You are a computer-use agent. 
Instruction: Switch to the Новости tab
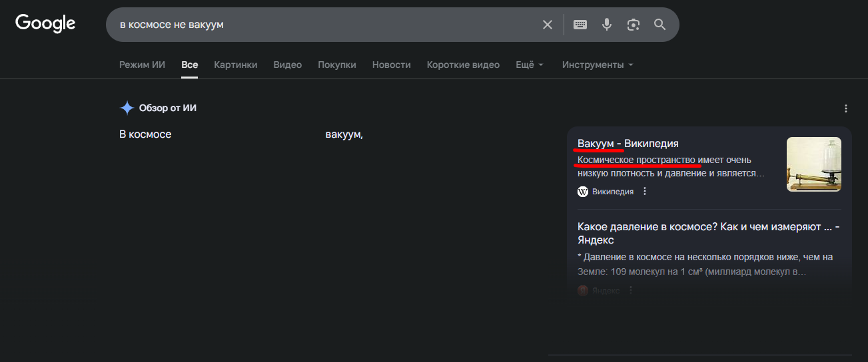[391, 65]
